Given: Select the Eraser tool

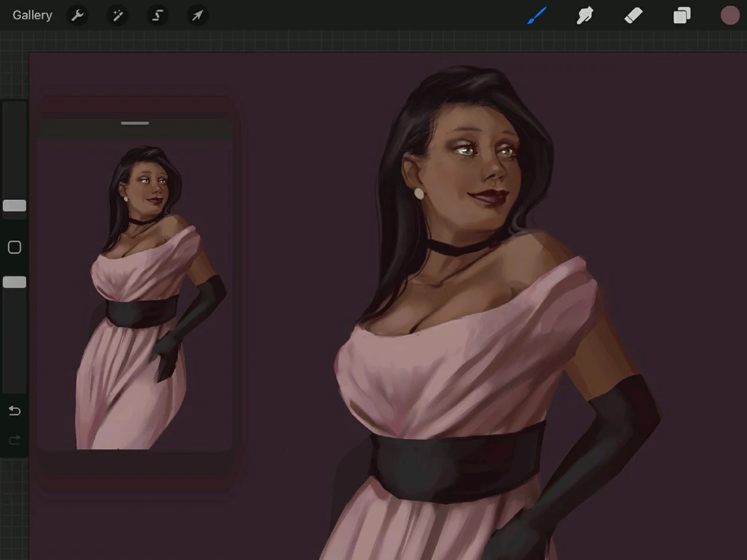Looking at the screenshot, I should click(x=633, y=15).
